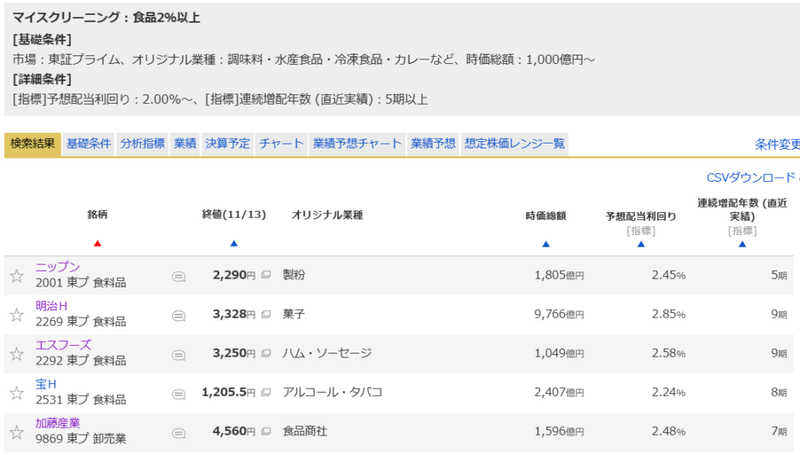The height and width of the screenshot is (455, 800).
Task: Click the ハム・ソーセージ industry cell
Action: 328,353
